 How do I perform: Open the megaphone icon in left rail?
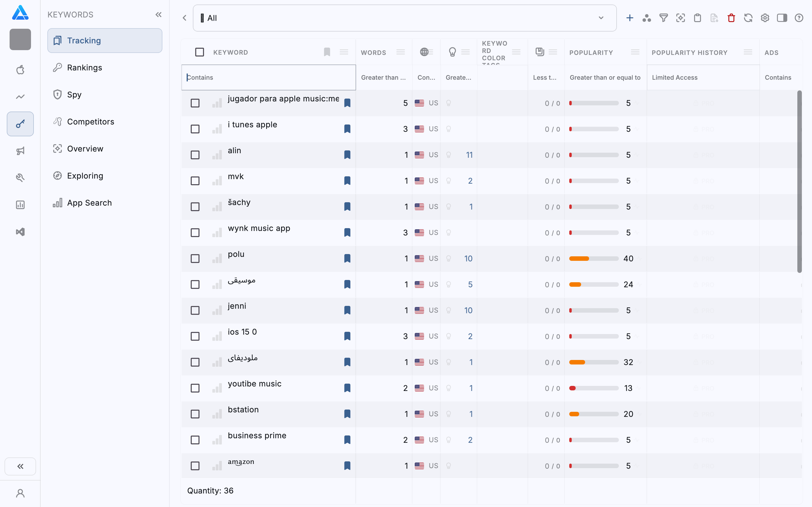click(x=20, y=151)
